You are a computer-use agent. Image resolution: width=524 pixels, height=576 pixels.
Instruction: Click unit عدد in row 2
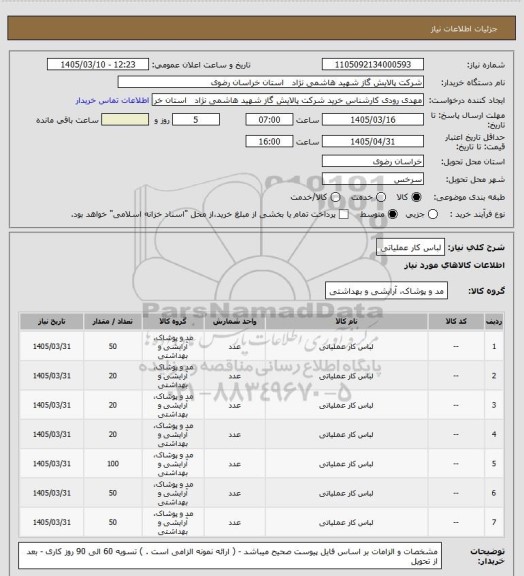click(x=234, y=376)
